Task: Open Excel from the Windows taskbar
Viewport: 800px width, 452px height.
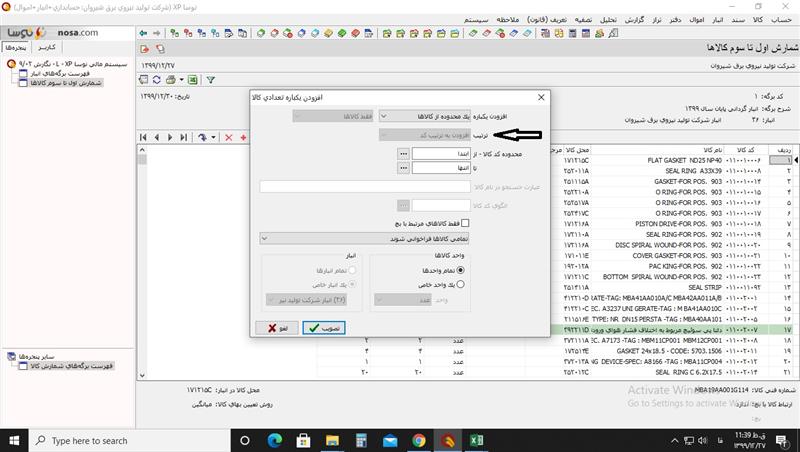Action: click(x=478, y=440)
